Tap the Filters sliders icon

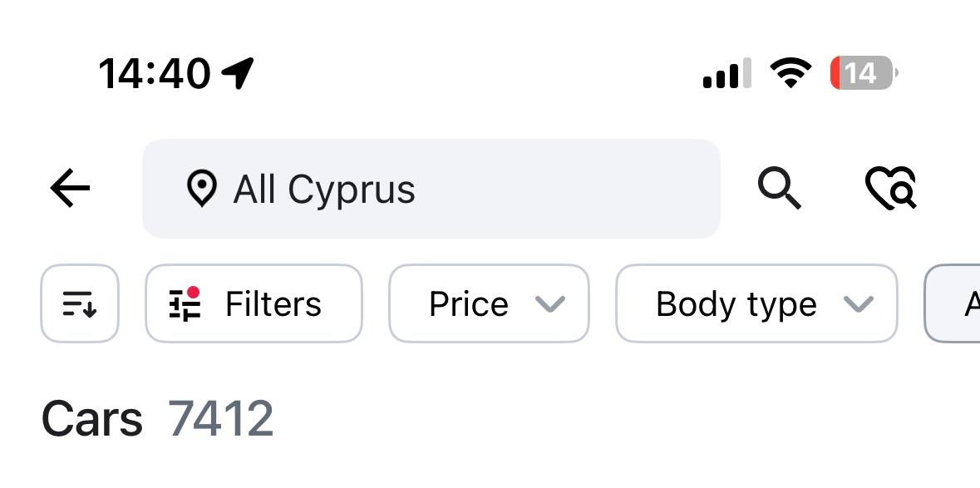[x=185, y=303]
